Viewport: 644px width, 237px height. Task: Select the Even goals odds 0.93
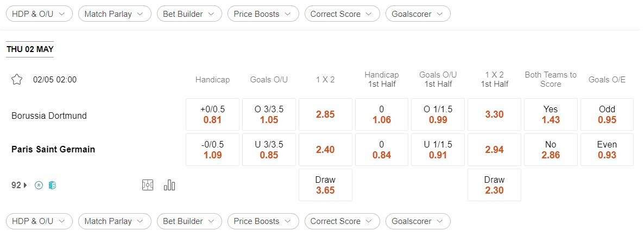607,150
